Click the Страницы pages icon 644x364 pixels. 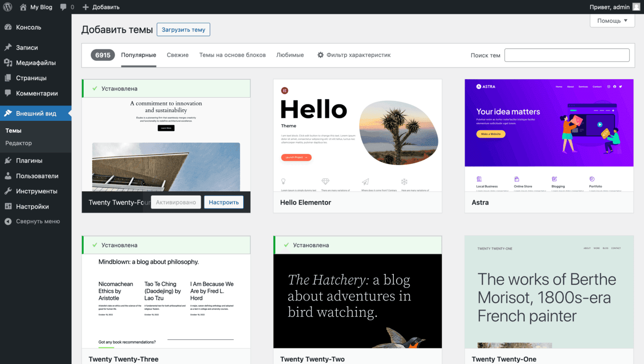click(x=8, y=78)
